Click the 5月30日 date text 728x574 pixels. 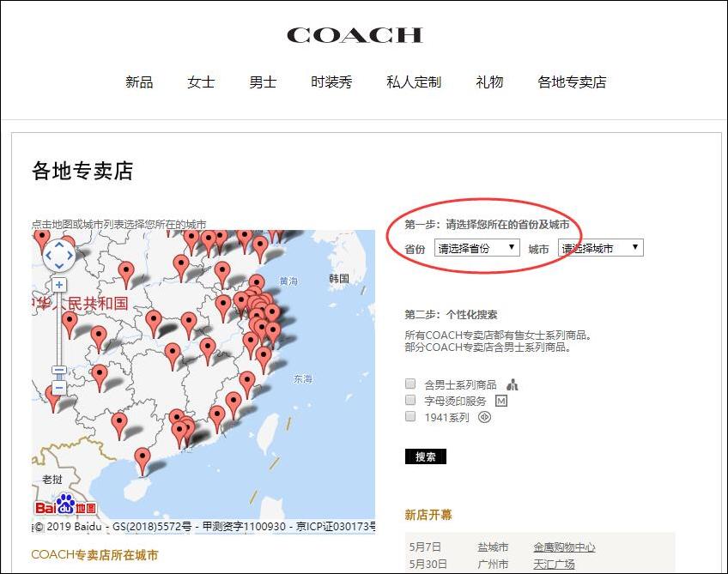point(428,565)
